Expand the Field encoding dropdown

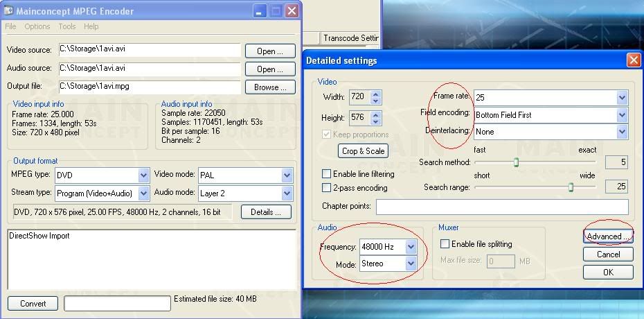tap(622, 115)
